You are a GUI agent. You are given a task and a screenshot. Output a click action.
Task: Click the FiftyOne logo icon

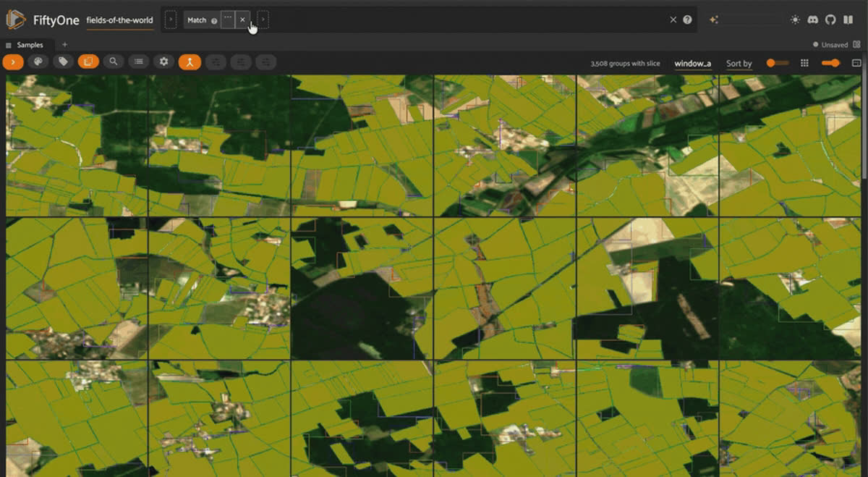[16, 20]
